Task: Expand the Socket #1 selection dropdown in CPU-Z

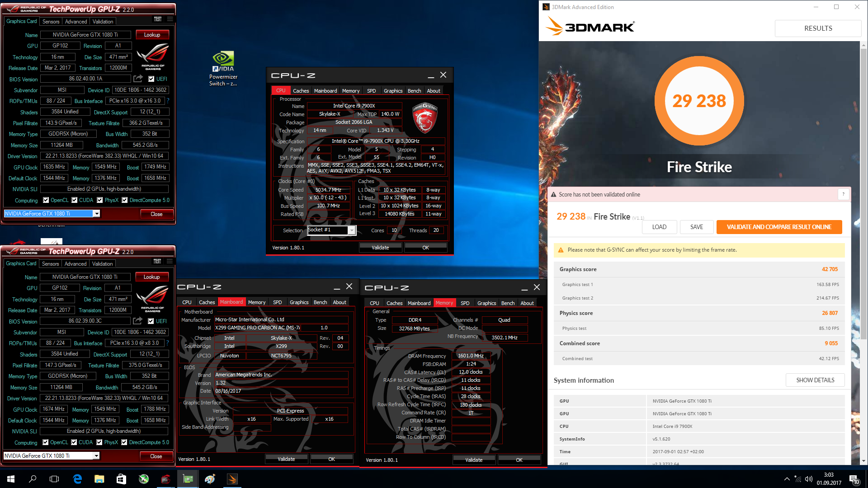Action: pyautogui.click(x=351, y=230)
